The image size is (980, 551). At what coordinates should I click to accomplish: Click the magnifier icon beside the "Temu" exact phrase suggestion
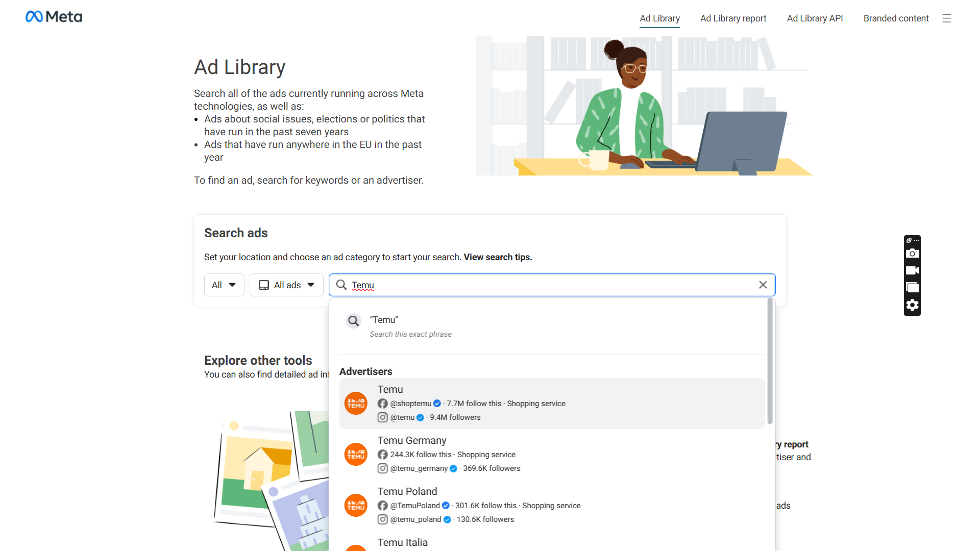(353, 321)
